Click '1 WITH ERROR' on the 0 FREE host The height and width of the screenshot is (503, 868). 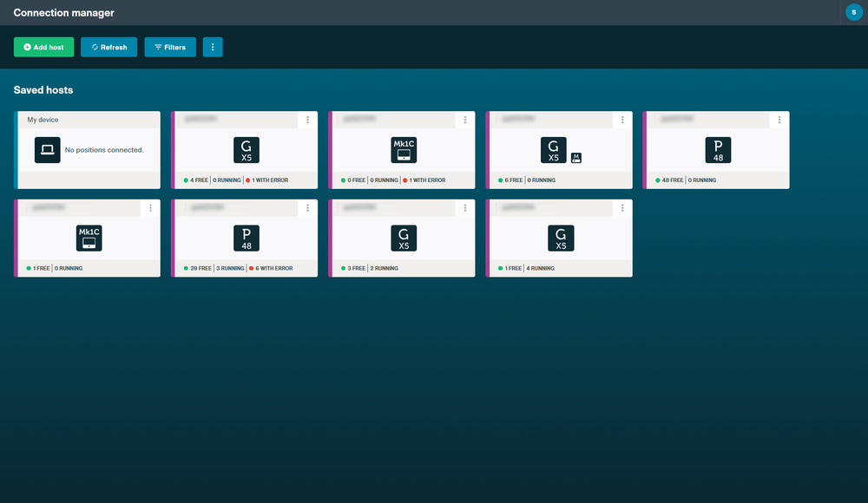click(427, 180)
